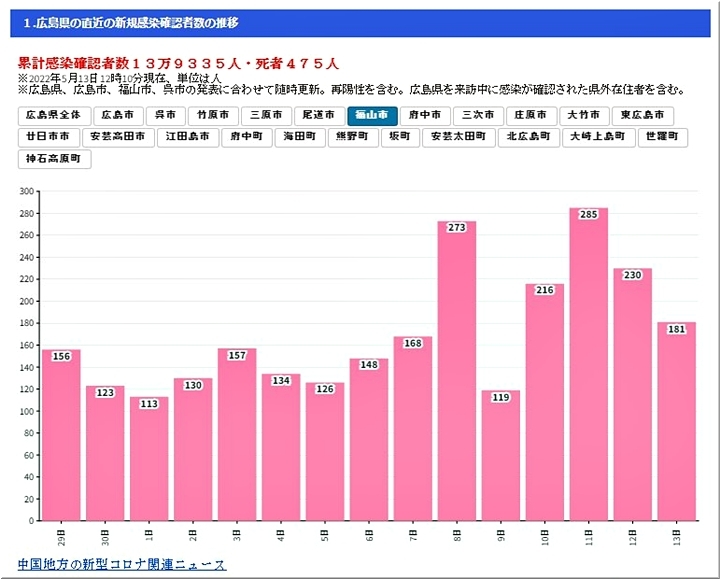Click the highlighted 福山市 button
Screen dimensions: 720x579
pos(373,116)
